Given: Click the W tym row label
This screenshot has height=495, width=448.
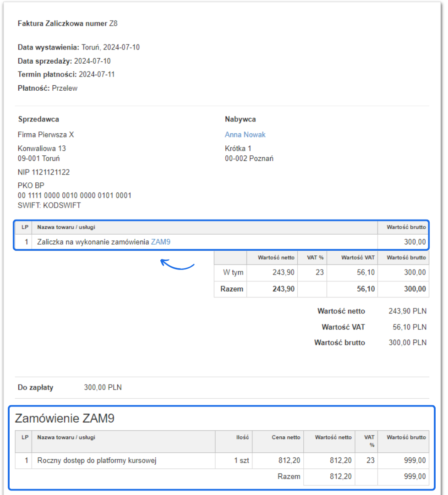Looking at the screenshot, I should click(233, 272).
